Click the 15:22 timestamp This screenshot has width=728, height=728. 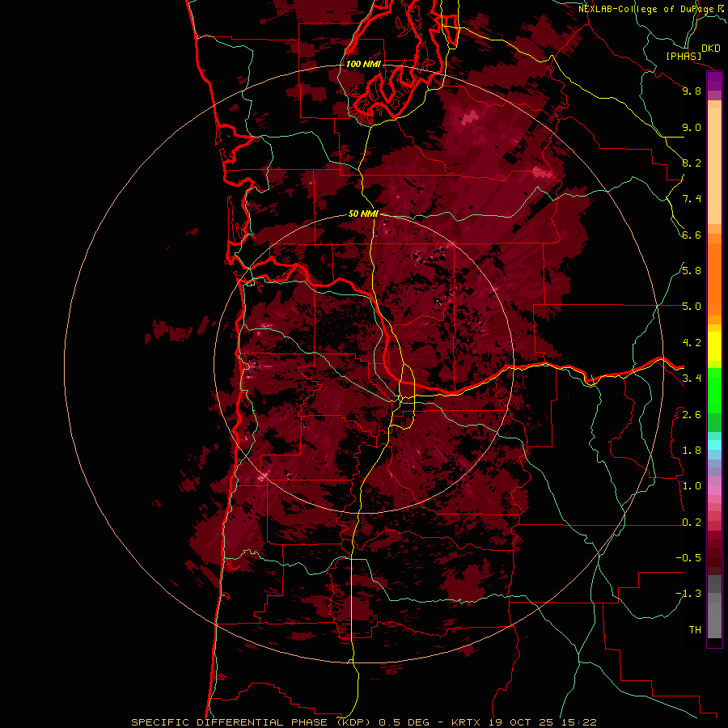pyautogui.click(x=578, y=722)
